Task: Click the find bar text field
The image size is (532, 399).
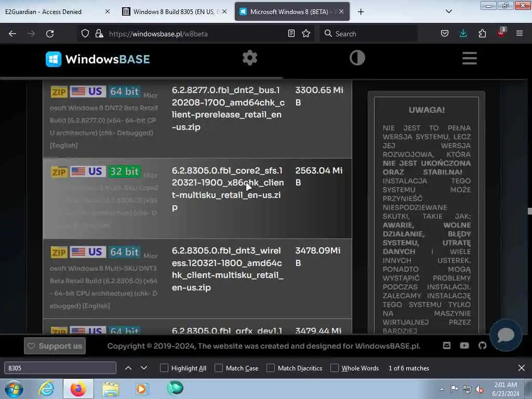Action: tap(60, 368)
